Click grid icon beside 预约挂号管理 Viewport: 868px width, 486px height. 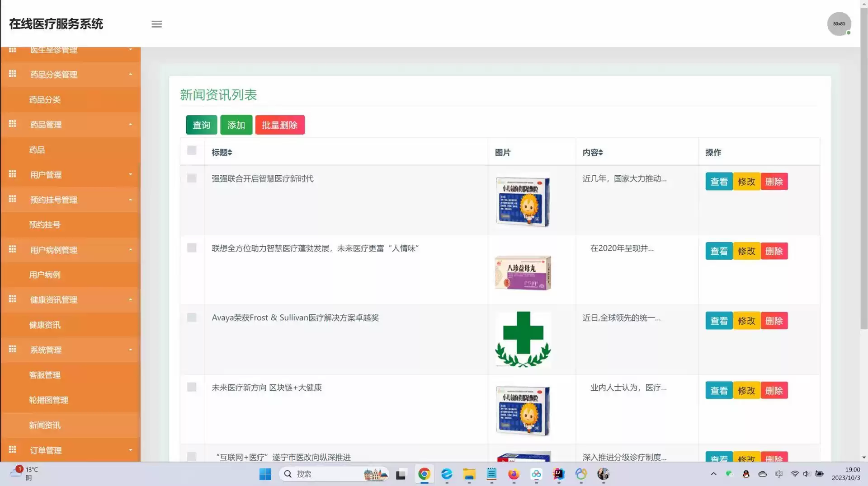point(13,199)
